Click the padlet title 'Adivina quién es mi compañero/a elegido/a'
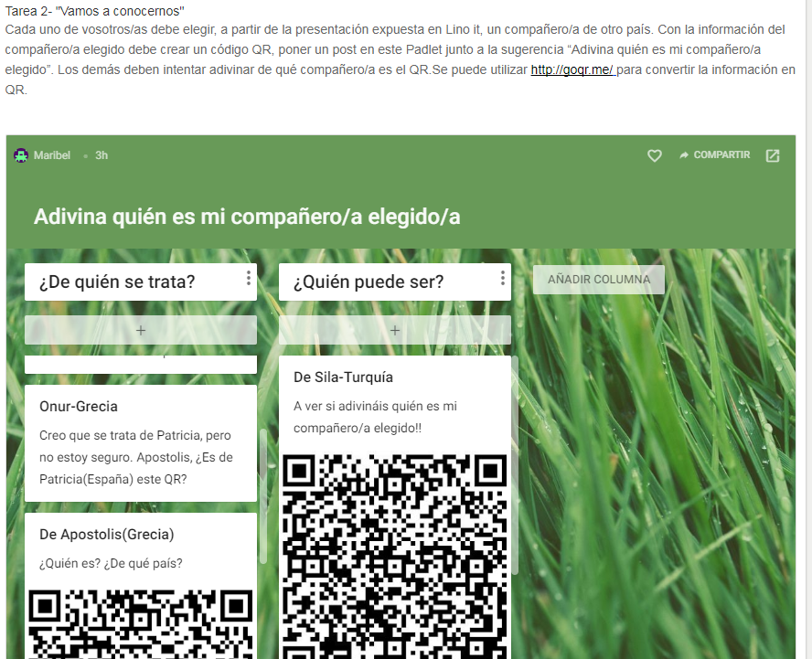Viewport: 812px width, 659px height. point(247,217)
